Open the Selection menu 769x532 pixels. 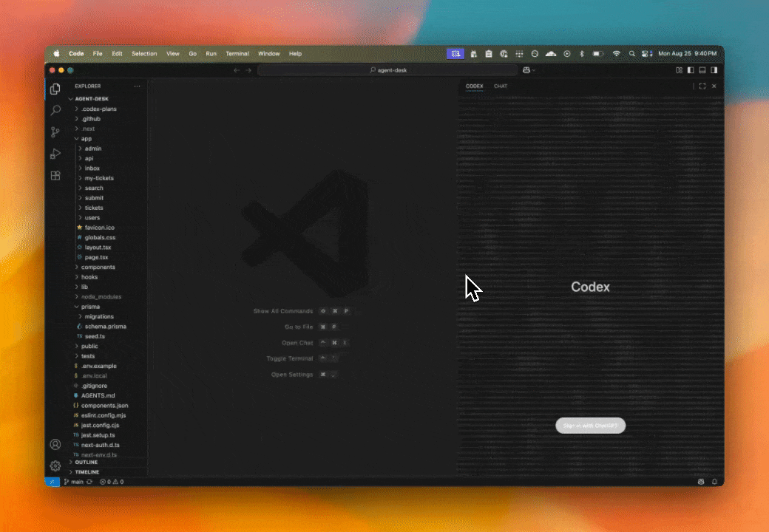pyautogui.click(x=144, y=54)
